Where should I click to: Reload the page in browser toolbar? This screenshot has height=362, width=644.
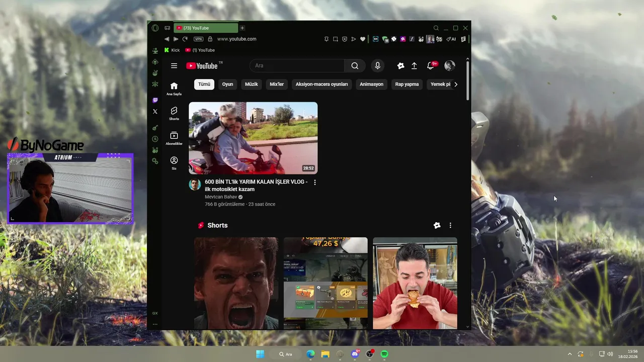(x=185, y=39)
